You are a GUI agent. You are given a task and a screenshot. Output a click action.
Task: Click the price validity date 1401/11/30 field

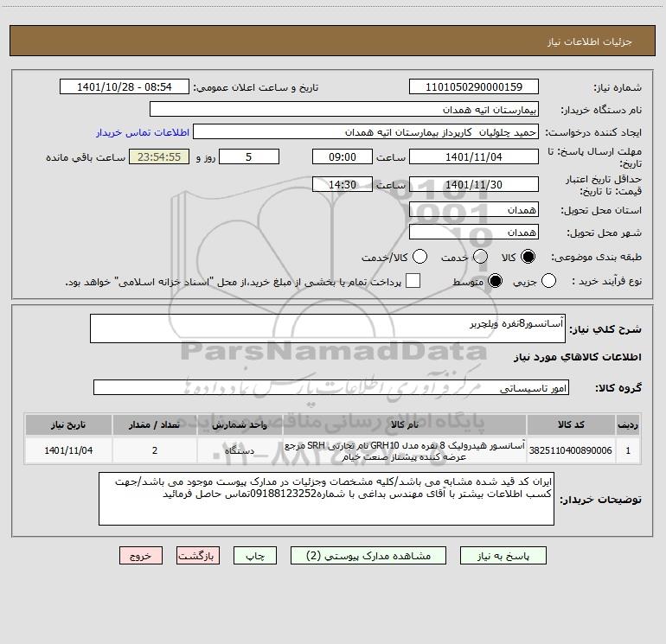click(474, 184)
